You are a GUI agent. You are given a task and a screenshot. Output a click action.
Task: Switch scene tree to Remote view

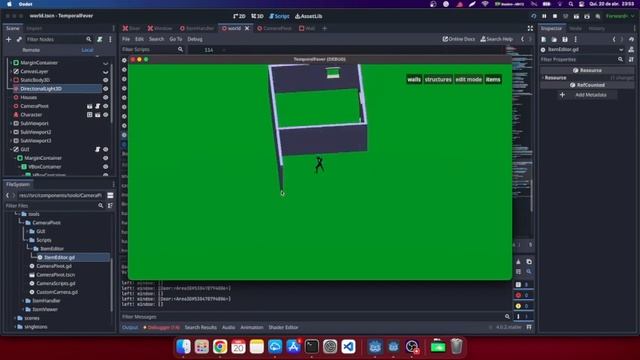[x=31, y=50]
